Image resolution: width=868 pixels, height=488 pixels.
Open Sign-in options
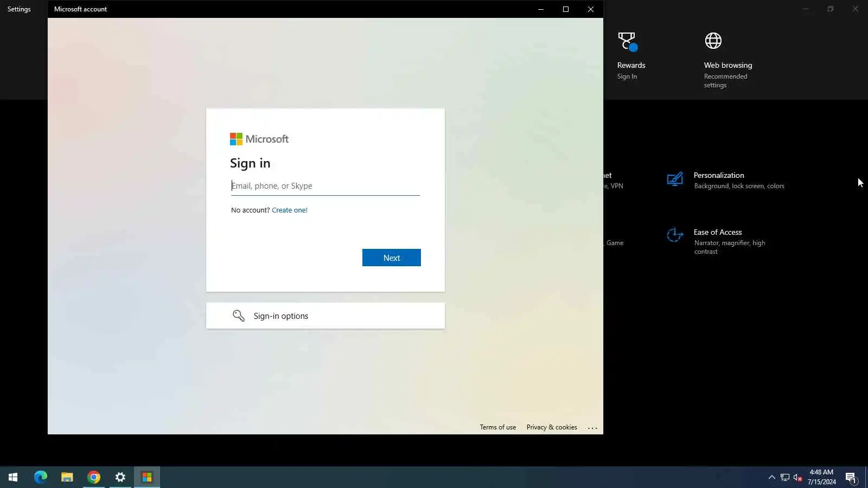tap(325, 316)
